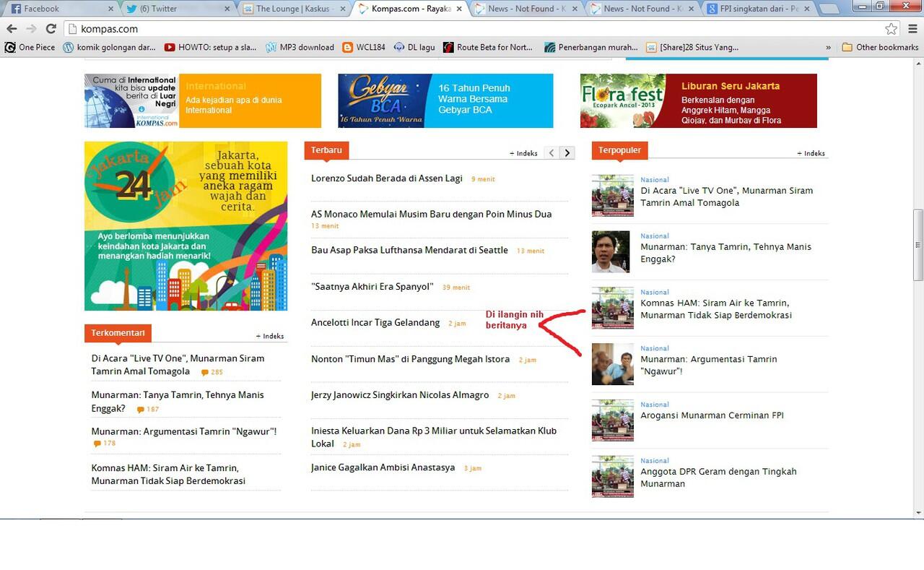
Task: Select the Terbaru section tab
Action: point(326,150)
